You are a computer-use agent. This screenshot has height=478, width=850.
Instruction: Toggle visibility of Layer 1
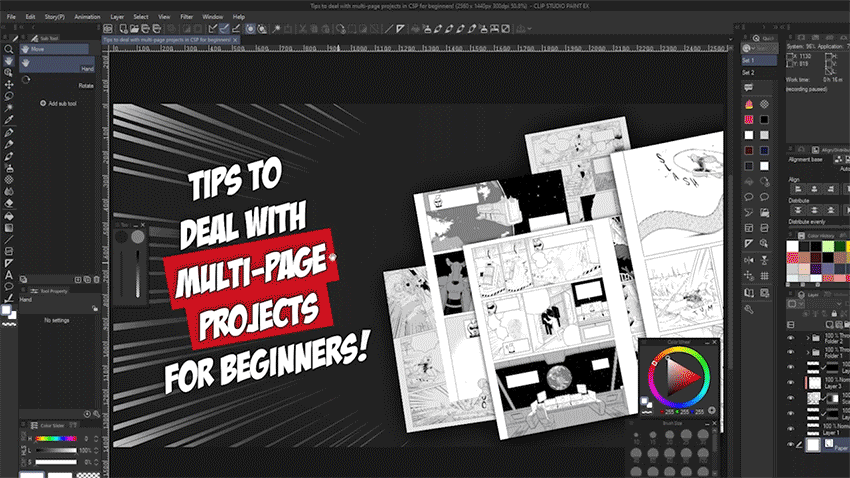click(790, 429)
